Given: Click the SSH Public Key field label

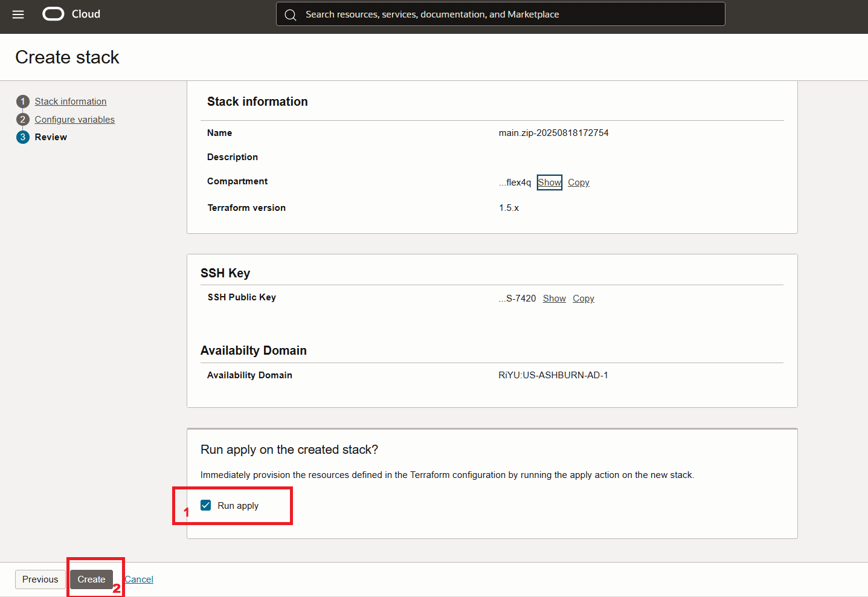Looking at the screenshot, I should click(242, 297).
